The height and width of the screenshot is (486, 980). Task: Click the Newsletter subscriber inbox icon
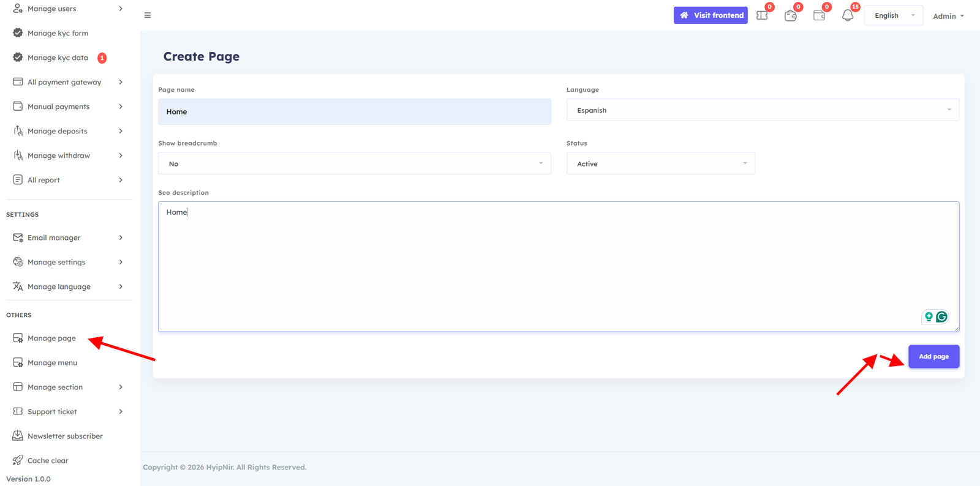tap(18, 436)
